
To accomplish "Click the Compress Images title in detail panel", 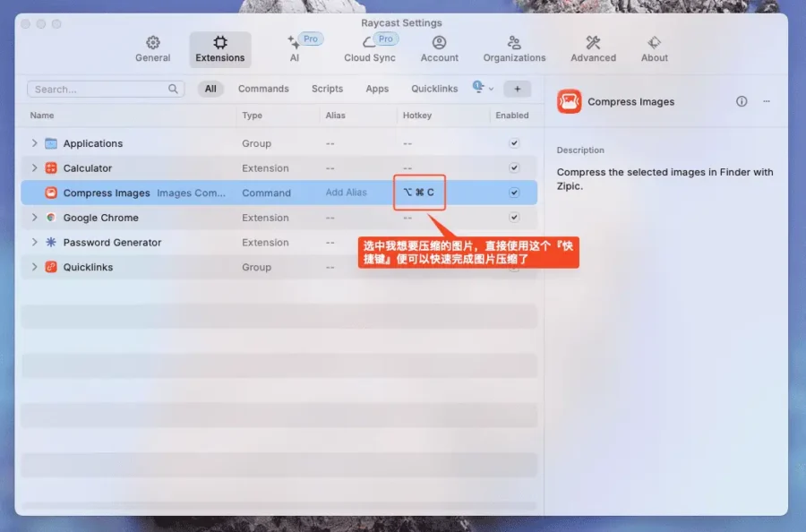I will click(x=630, y=102).
